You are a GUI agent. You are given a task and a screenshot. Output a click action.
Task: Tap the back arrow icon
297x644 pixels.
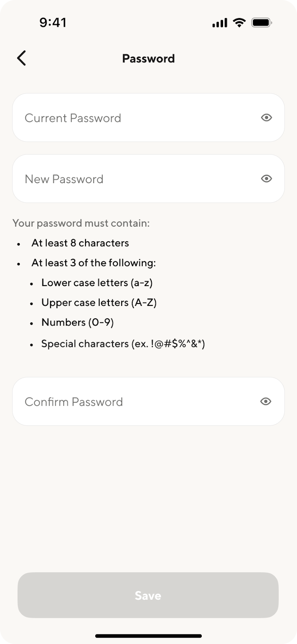22,58
